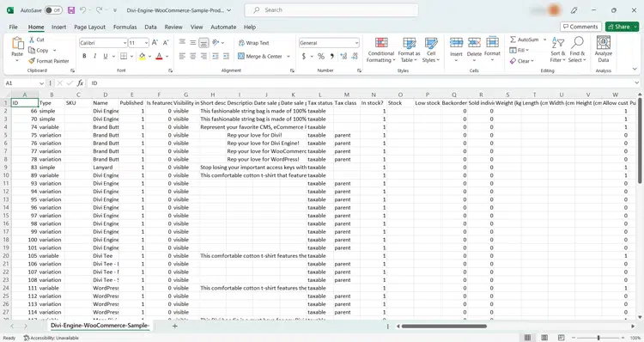644x342 pixels.
Task: Click the Copy button
Action: [x=39, y=50]
